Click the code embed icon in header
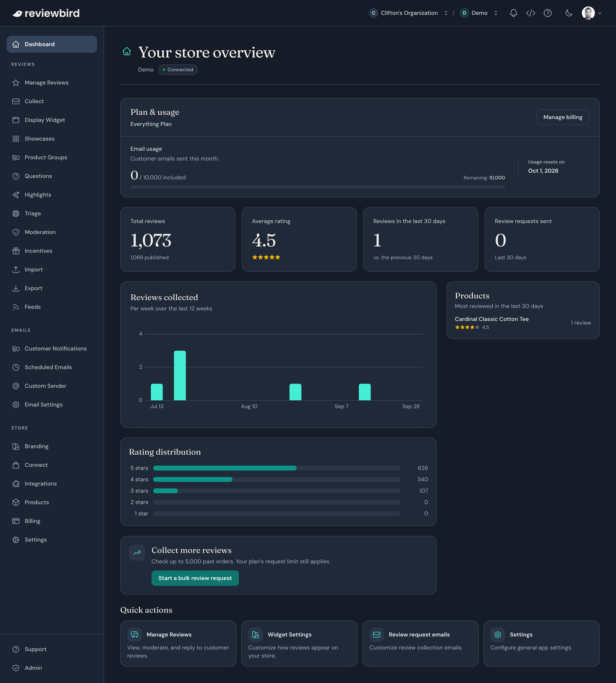This screenshot has width=616, height=683. (x=530, y=13)
